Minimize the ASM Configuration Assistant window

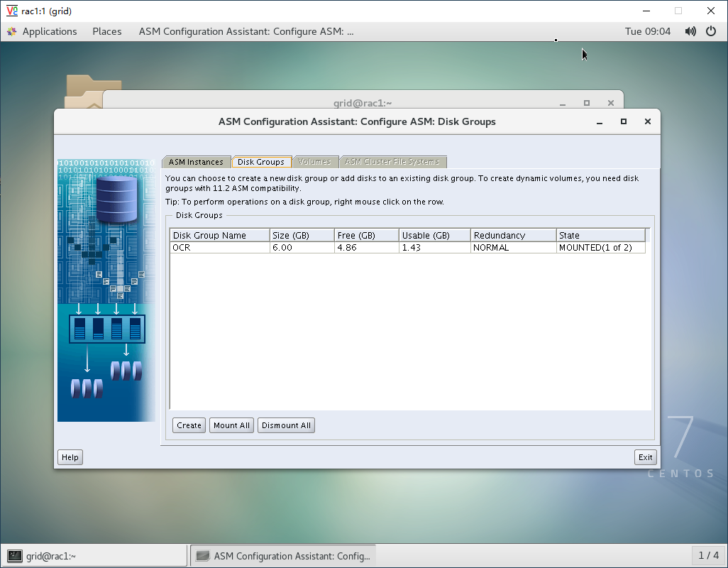600,121
